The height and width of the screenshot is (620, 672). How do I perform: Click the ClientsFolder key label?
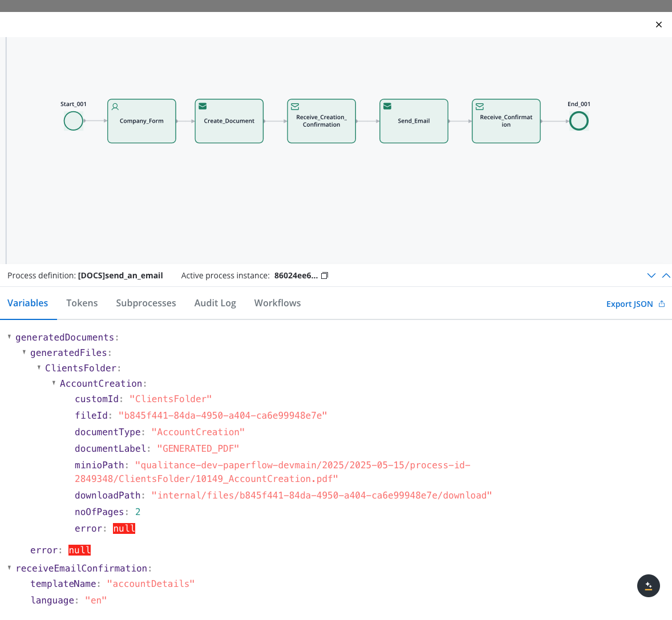[80, 368]
